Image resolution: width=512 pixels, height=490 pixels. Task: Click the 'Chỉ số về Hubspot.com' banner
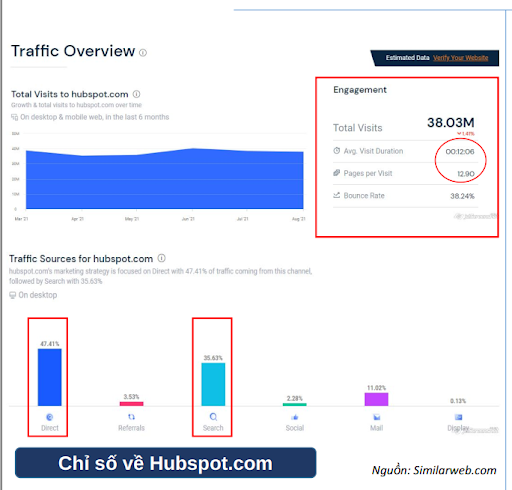coord(166,463)
